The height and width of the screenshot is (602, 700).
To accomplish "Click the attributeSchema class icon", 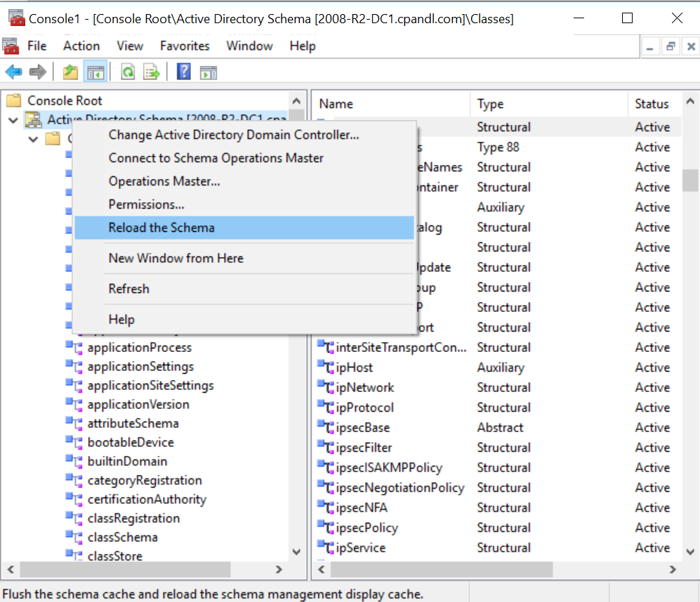I will [74, 424].
